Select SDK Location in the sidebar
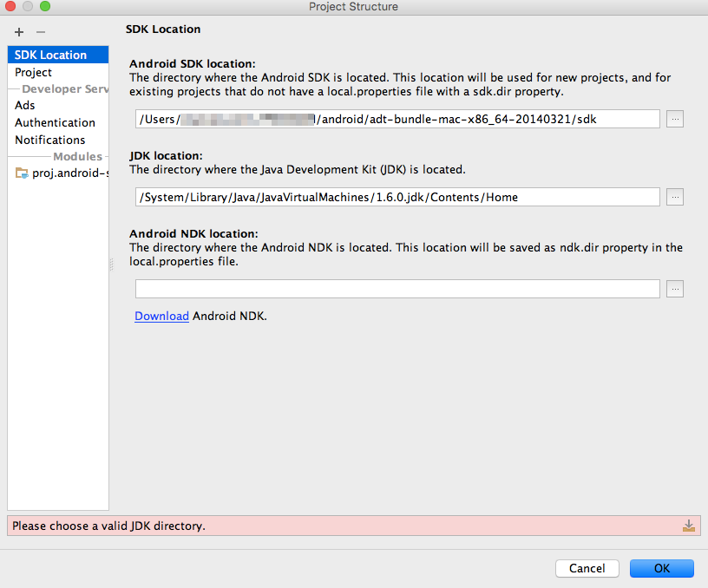The image size is (708, 588). coord(50,55)
